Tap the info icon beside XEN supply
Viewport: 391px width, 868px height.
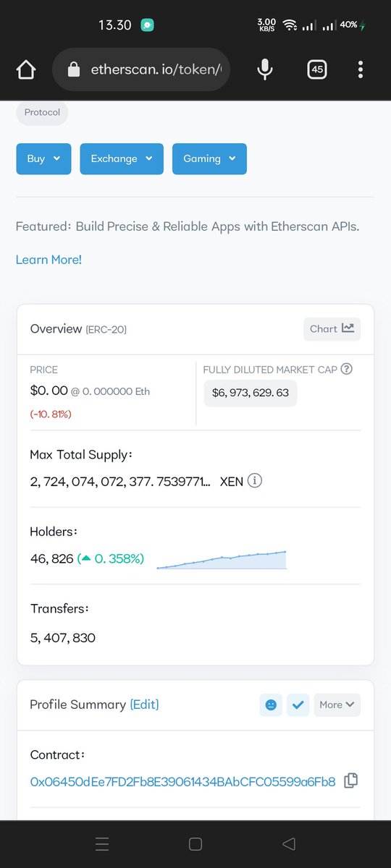pyautogui.click(x=255, y=481)
